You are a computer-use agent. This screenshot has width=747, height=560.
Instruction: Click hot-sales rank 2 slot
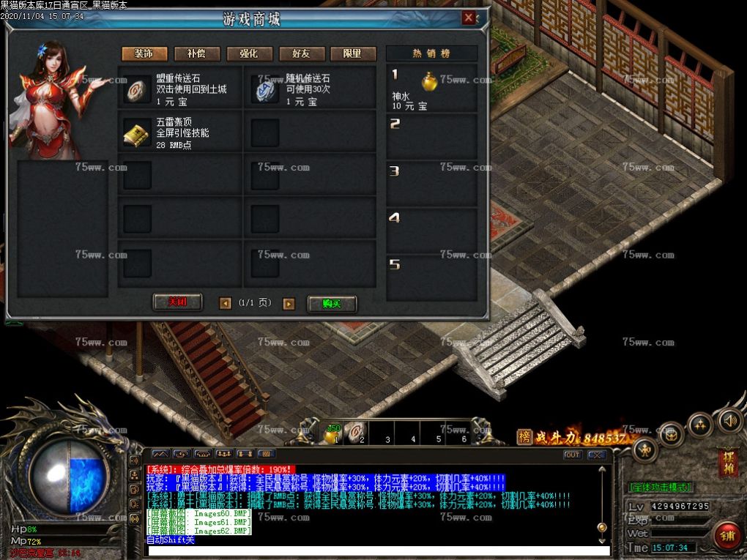coord(431,137)
